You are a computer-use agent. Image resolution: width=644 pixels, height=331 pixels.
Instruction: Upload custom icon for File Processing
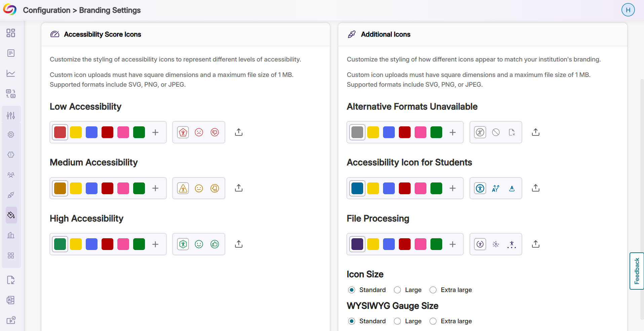point(536,244)
